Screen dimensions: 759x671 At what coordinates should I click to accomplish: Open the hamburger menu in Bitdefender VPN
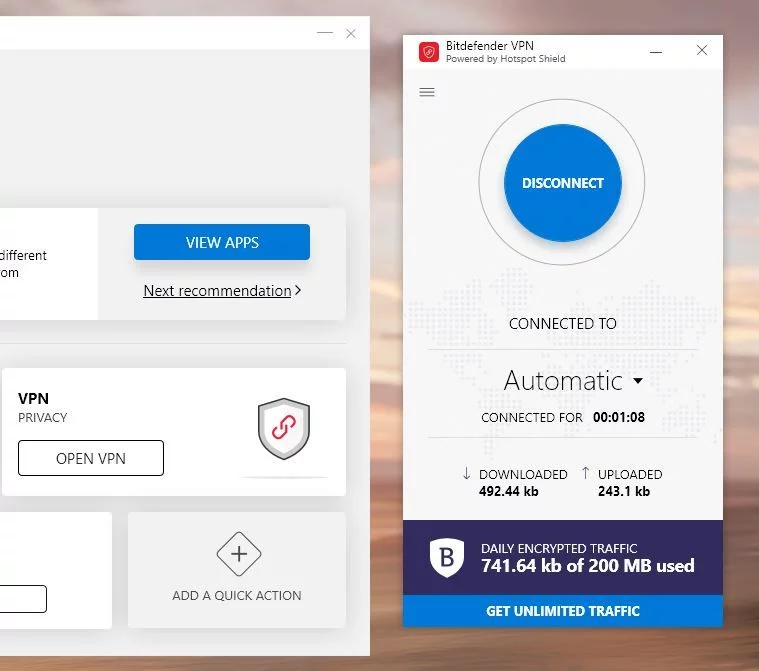coord(426,92)
